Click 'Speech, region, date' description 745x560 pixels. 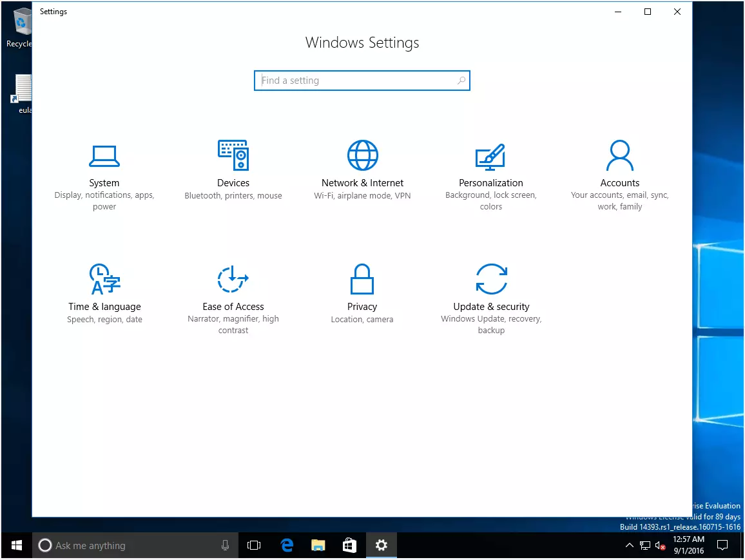point(104,320)
